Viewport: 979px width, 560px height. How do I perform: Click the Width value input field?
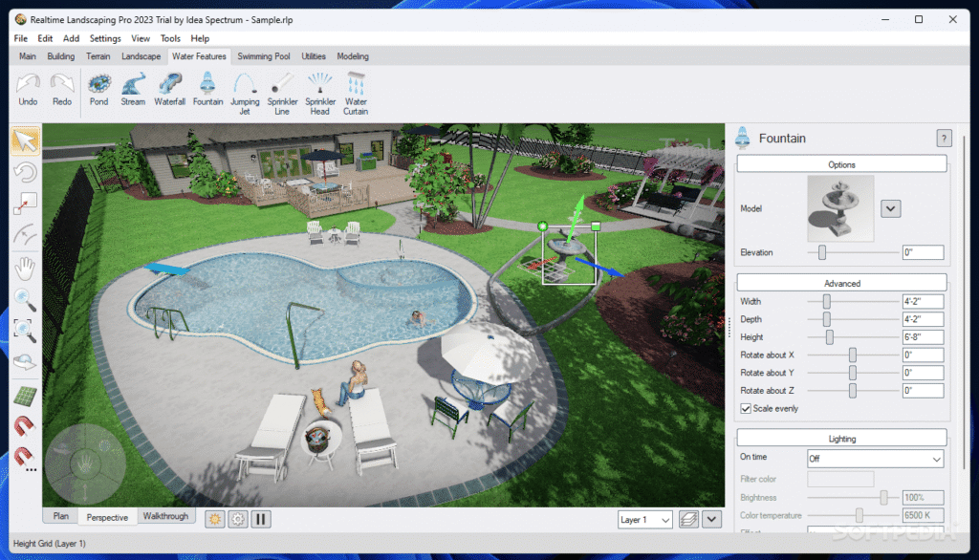[x=923, y=302]
